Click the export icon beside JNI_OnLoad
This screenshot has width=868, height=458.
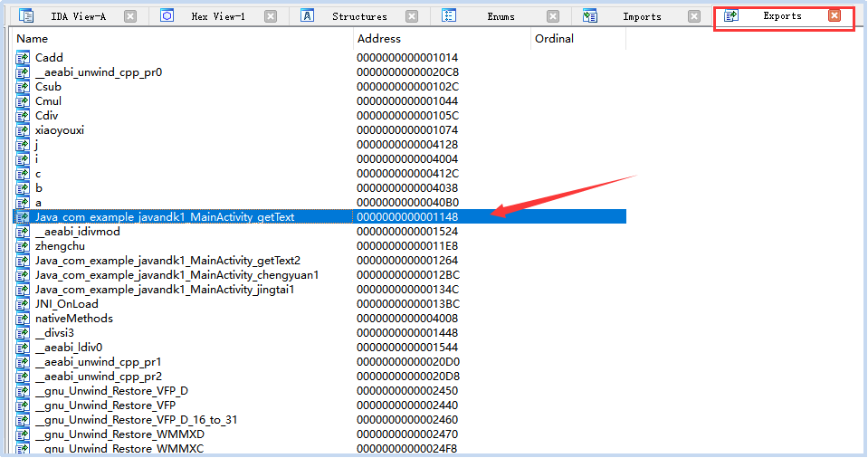pos(23,304)
